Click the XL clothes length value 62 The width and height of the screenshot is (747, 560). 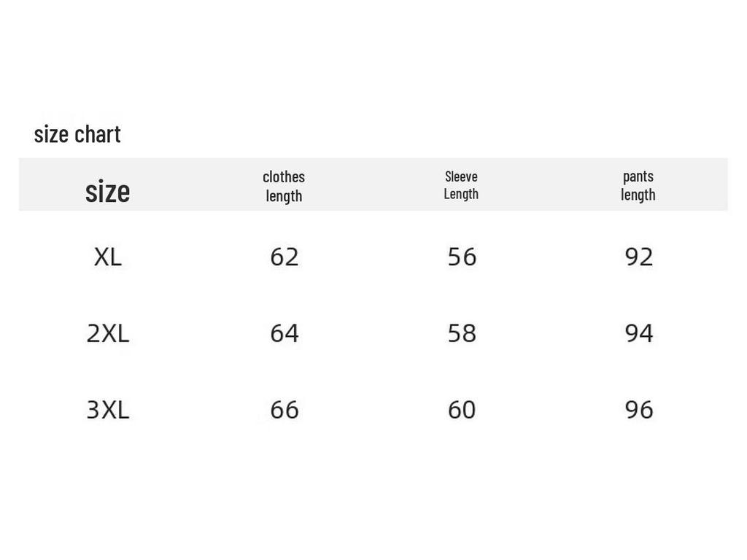coord(285,257)
